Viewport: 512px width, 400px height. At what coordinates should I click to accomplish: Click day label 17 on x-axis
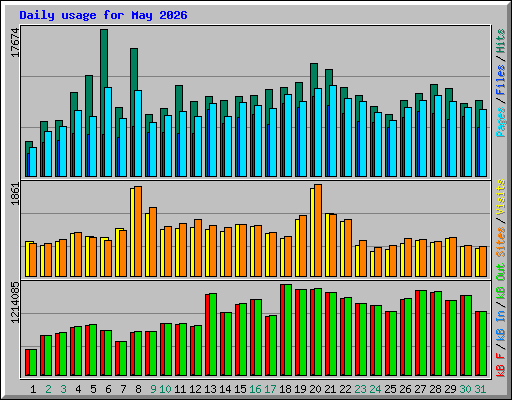tap(270, 389)
